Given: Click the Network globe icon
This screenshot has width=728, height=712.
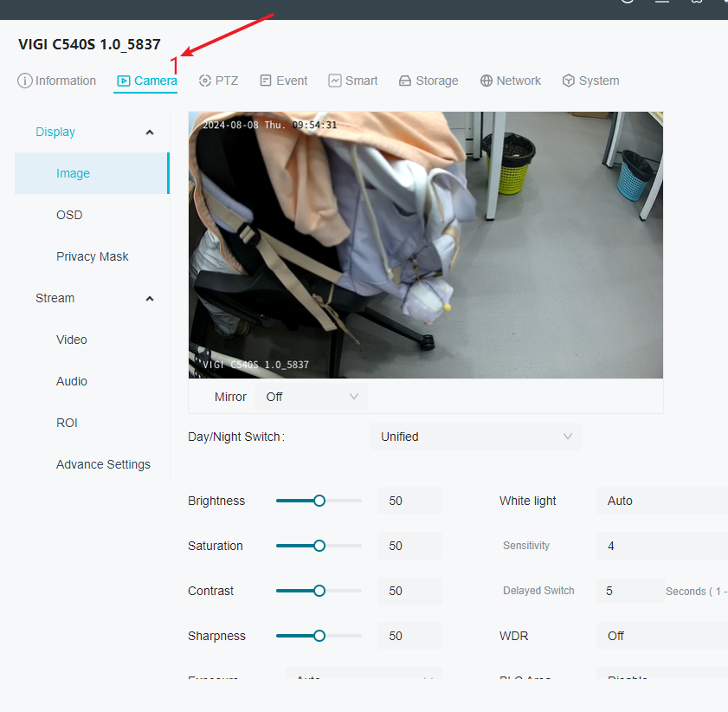Looking at the screenshot, I should (486, 81).
